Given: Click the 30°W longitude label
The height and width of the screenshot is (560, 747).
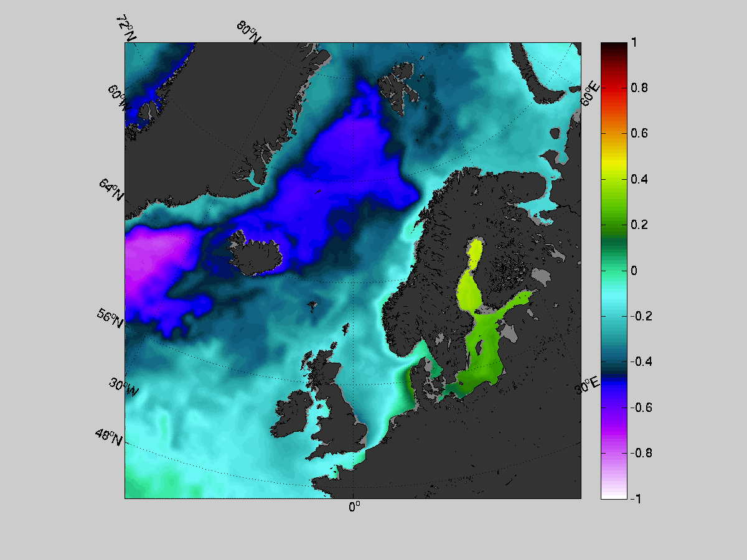Looking at the screenshot, I should point(124,387).
